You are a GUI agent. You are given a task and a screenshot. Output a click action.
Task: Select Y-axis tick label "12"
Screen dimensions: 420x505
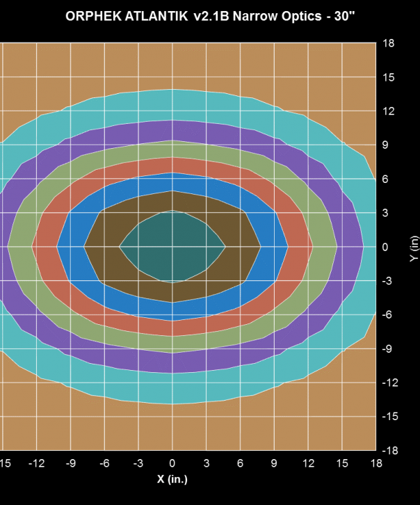pos(389,111)
